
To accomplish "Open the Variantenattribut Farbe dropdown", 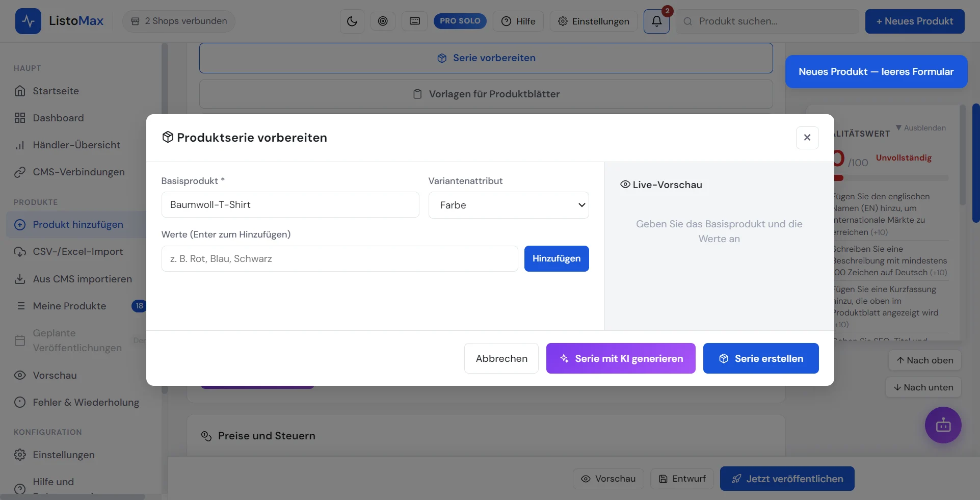I will pyautogui.click(x=509, y=205).
